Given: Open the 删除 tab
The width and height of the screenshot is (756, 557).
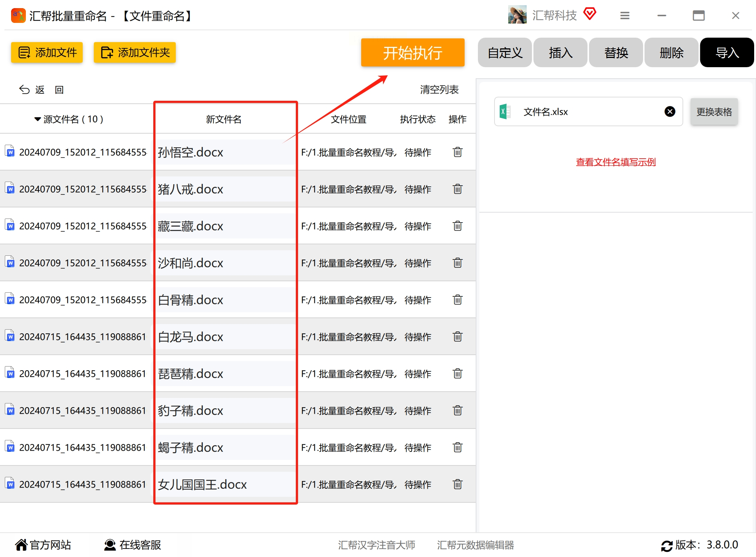Looking at the screenshot, I should tap(671, 53).
